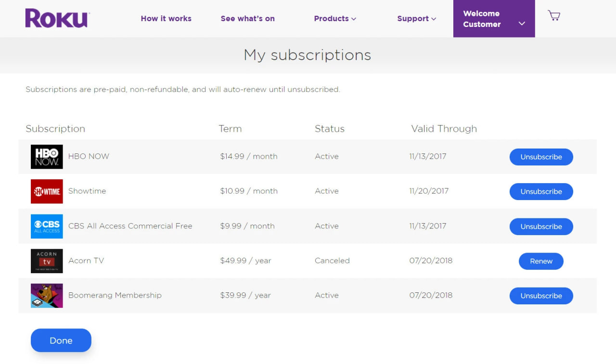Expand the Support menu
Screen dimensions: 616x364
point(416,18)
